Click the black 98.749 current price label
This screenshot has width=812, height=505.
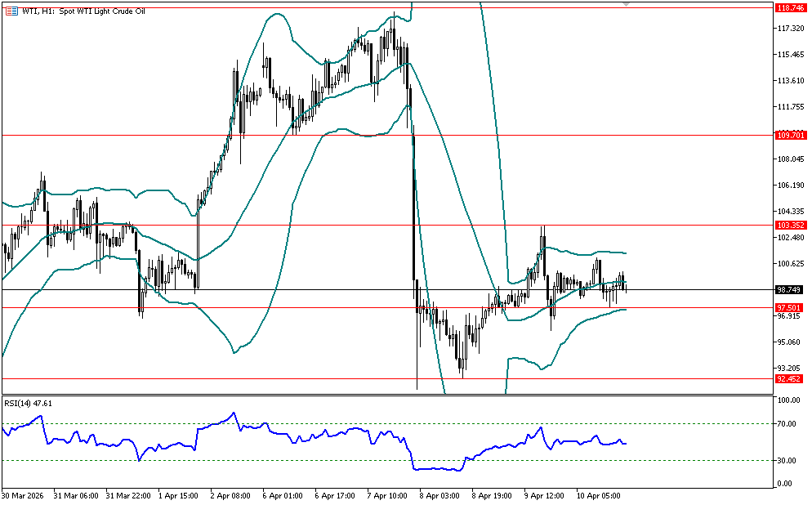click(x=789, y=289)
